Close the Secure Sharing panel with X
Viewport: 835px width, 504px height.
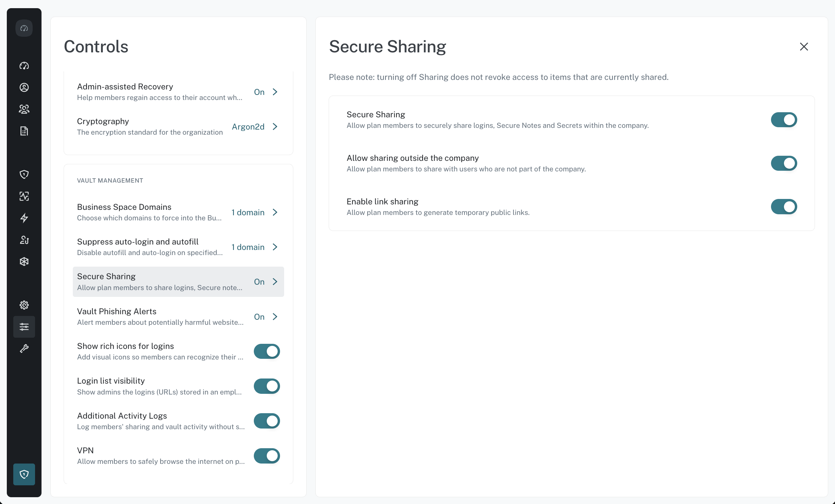804,47
